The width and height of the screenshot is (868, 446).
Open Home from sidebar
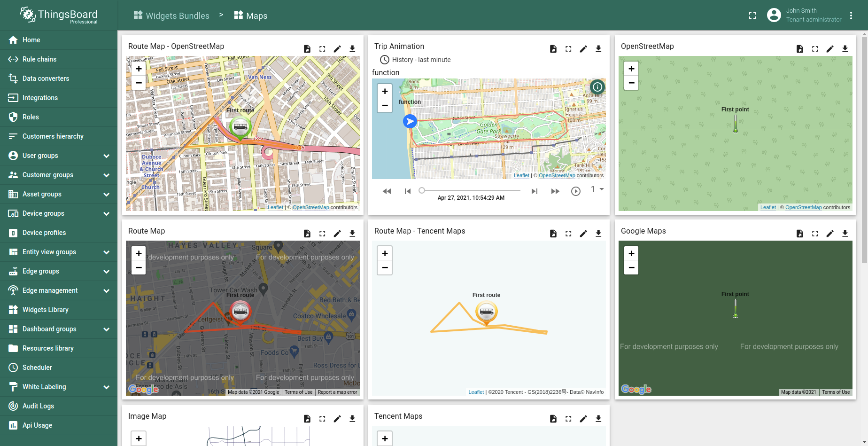click(x=59, y=40)
